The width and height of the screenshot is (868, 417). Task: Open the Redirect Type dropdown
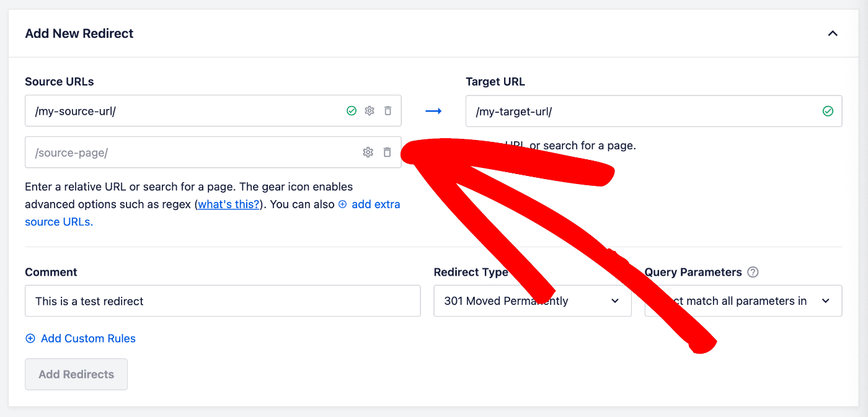coord(532,301)
